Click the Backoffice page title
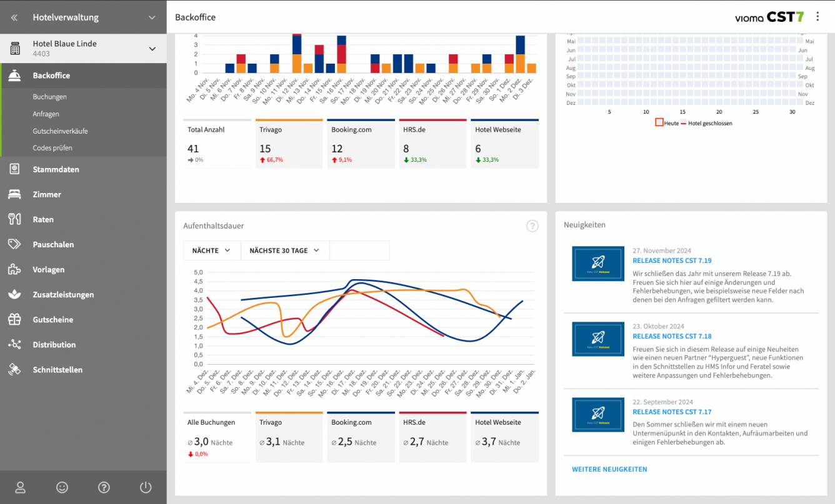 pyautogui.click(x=196, y=17)
